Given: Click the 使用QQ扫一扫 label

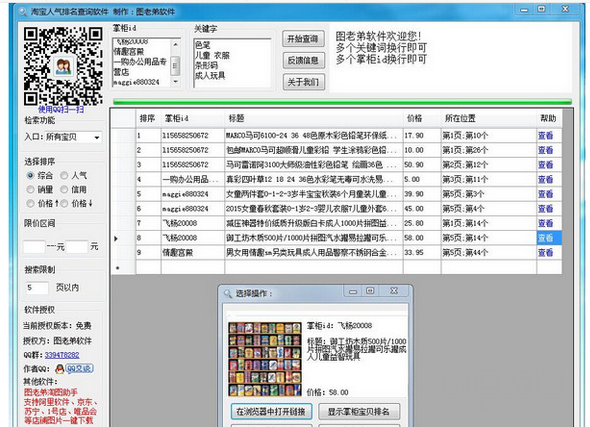Looking at the screenshot, I should (61, 109).
